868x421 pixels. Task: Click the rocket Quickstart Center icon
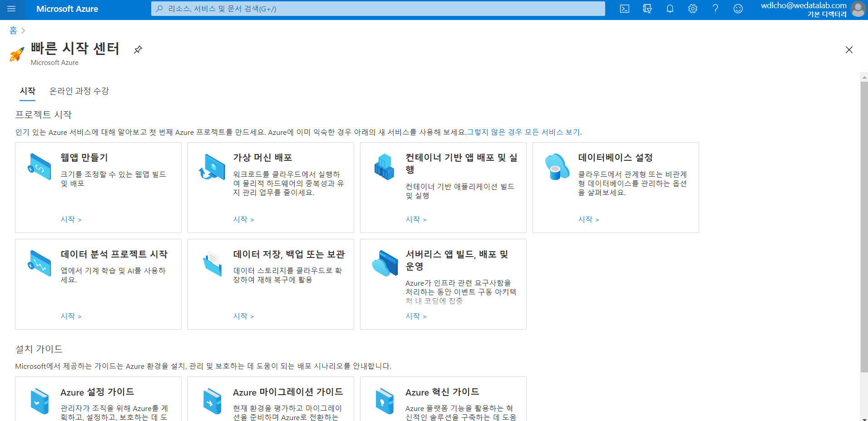click(17, 54)
